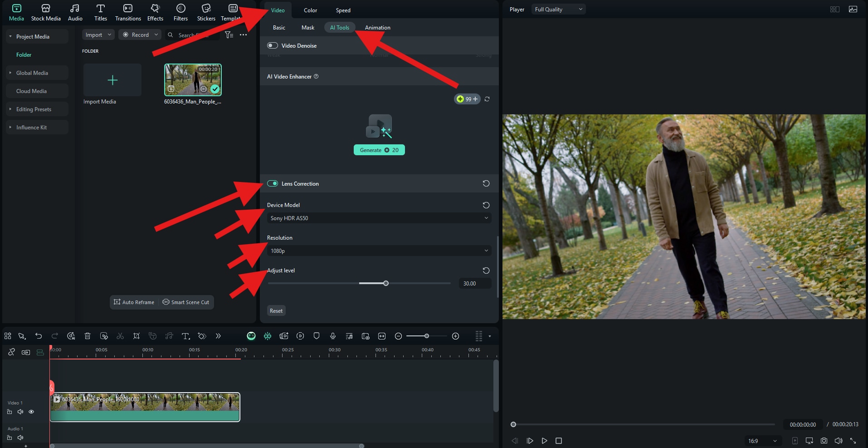868x448 pixels.
Task: Click Smart Scene Cut button
Action: [186, 302]
